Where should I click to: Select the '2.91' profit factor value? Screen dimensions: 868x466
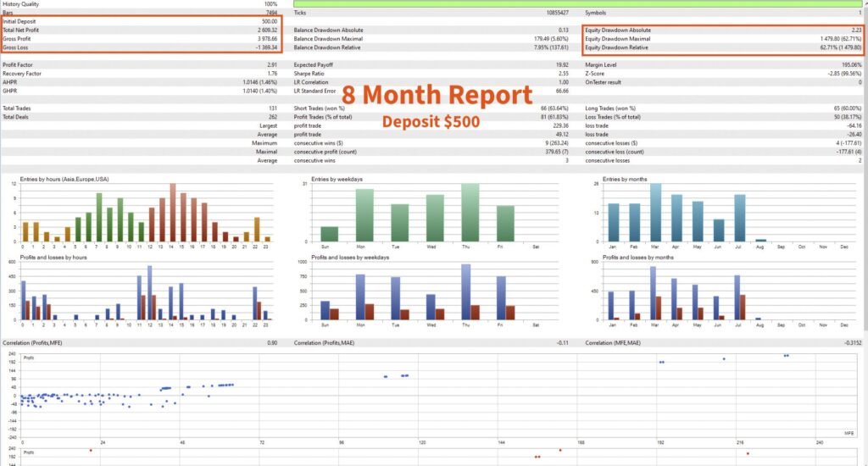pos(272,65)
